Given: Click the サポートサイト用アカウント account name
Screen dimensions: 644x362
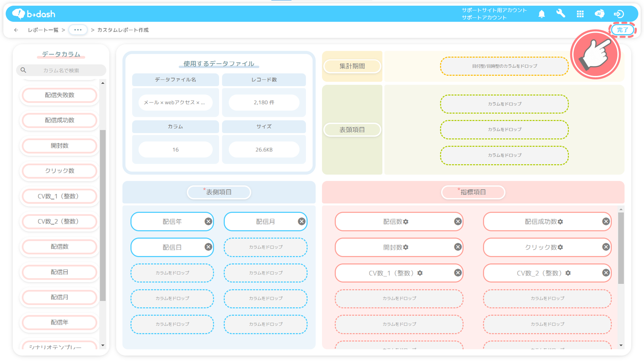Looking at the screenshot, I should pos(494,10).
